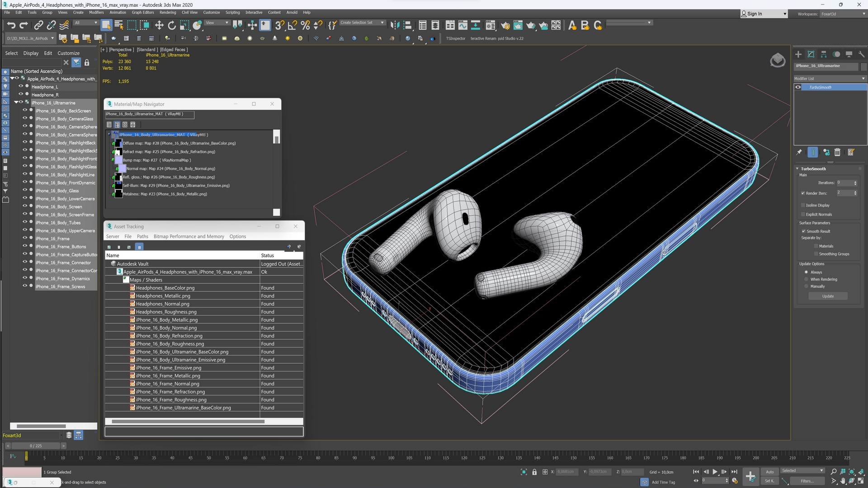The width and height of the screenshot is (868, 488).
Task: Go to the animation start frame
Action: [x=696, y=472]
